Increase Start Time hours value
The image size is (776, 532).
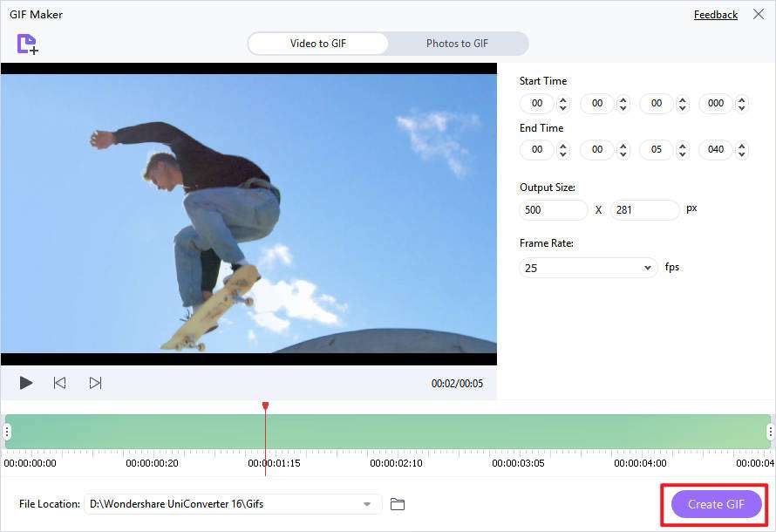562,99
